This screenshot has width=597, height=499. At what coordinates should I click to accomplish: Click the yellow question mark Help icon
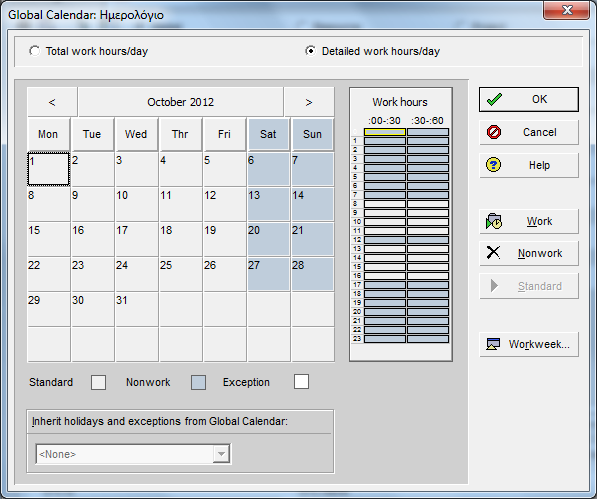tap(494, 165)
